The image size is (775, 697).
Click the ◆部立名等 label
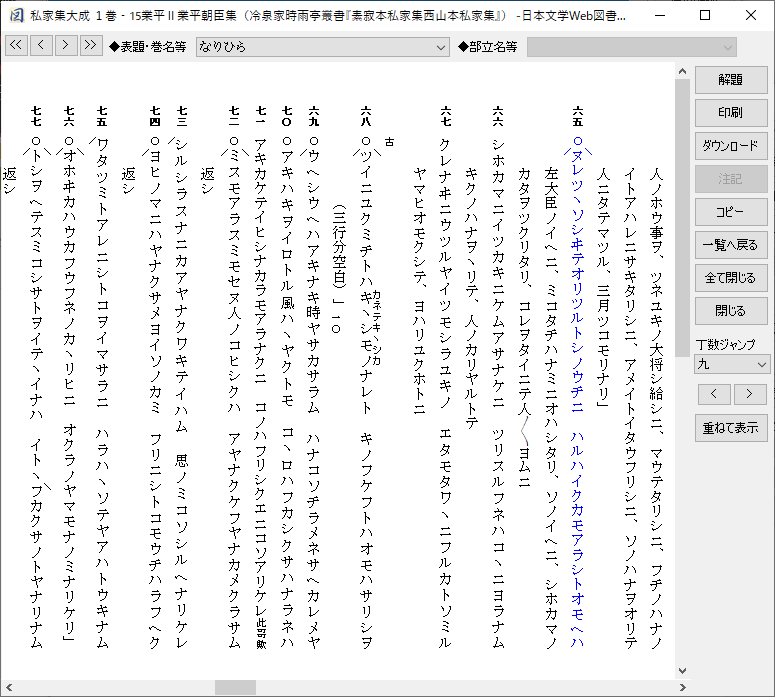[x=487, y=46]
